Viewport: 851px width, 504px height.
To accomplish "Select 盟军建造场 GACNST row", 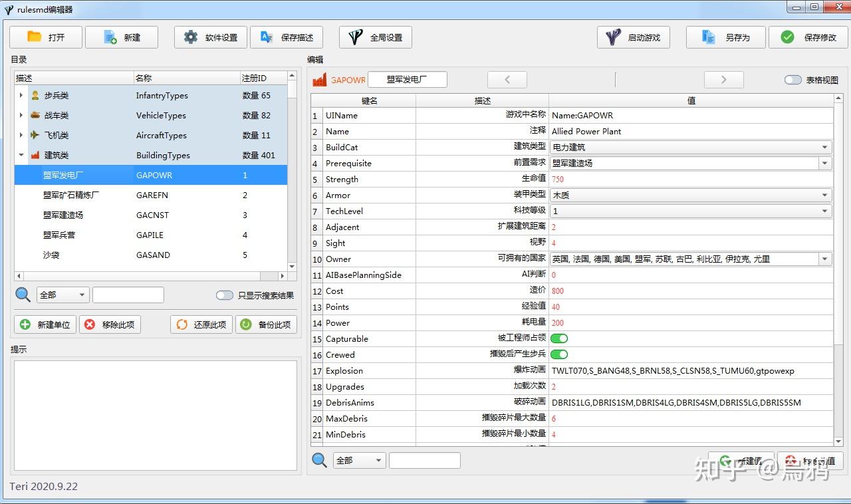I will coord(151,215).
